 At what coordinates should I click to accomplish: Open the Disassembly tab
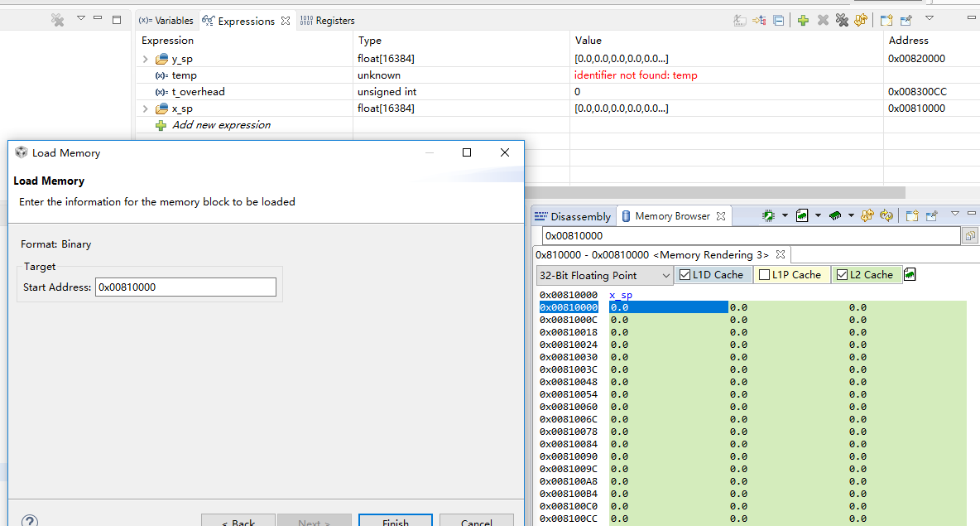(x=573, y=216)
